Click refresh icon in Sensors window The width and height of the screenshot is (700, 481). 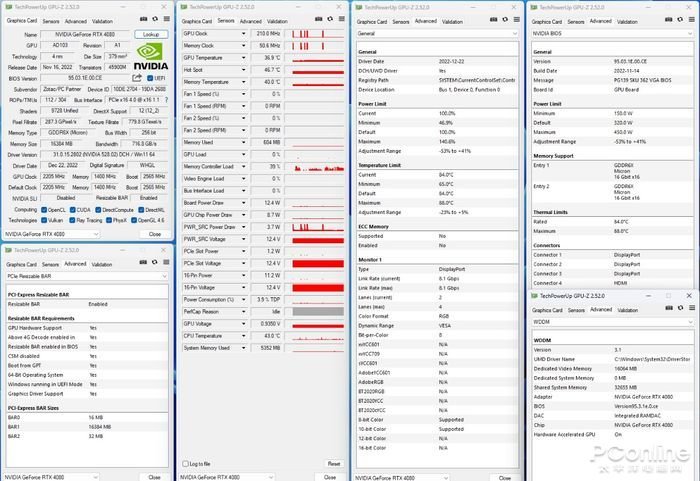point(330,19)
